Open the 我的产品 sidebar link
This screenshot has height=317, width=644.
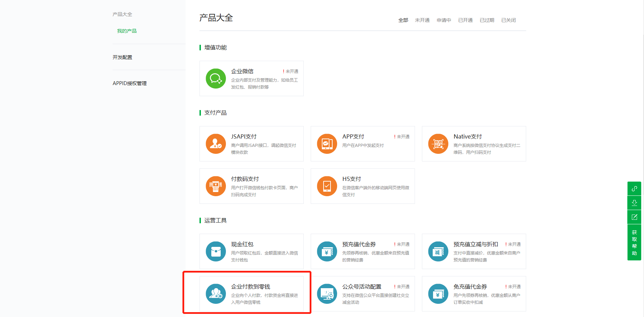pyautogui.click(x=127, y=31)
